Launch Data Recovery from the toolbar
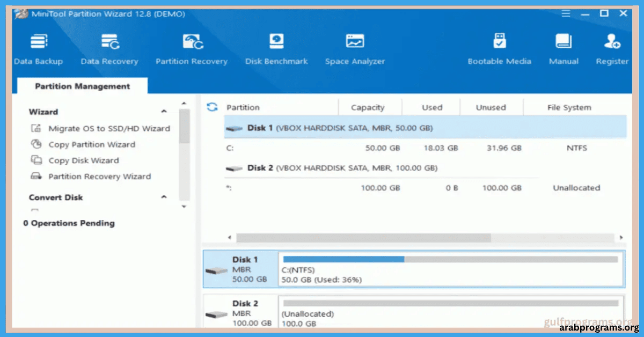644x337 pixels. (109, 49)
